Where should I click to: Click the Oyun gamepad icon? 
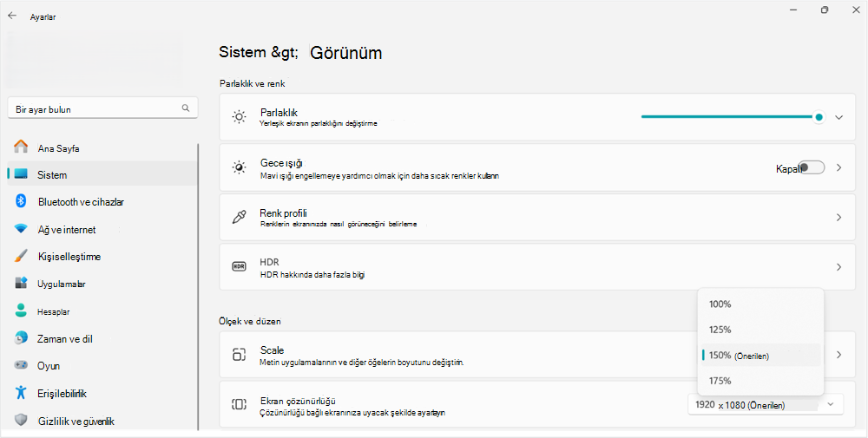(x=21, y=365)
